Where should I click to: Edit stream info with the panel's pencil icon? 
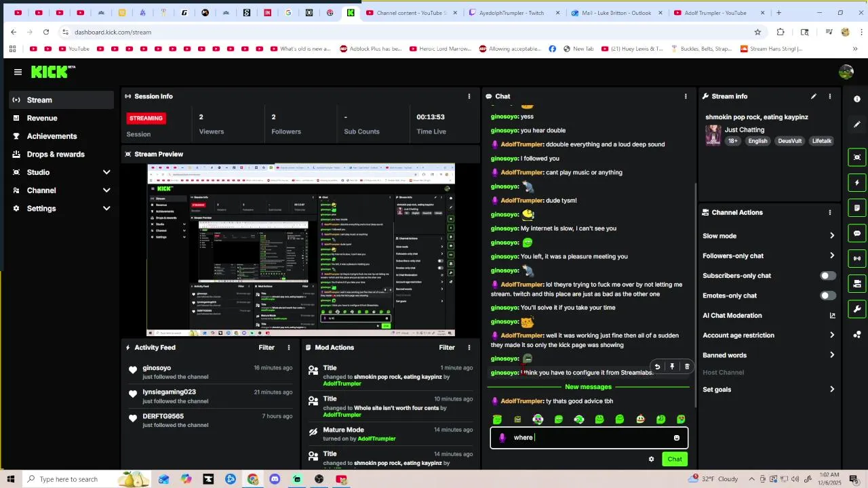click(814, 96)
